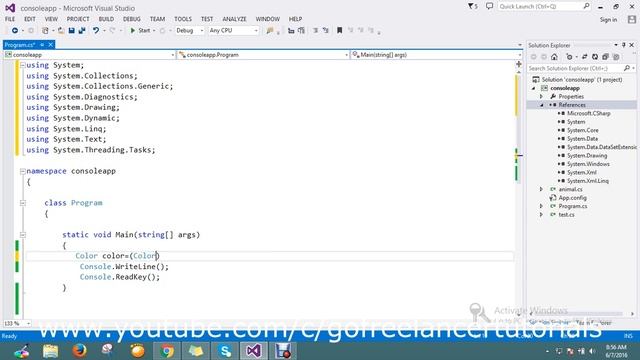Click the New Project toolbar icon
This screenshot has height=360, width=640.
click(45, 31)
